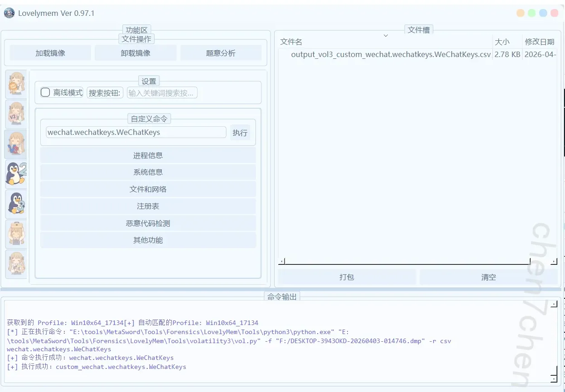Switch to the V3 girl sidebar tab

[16, 144]
